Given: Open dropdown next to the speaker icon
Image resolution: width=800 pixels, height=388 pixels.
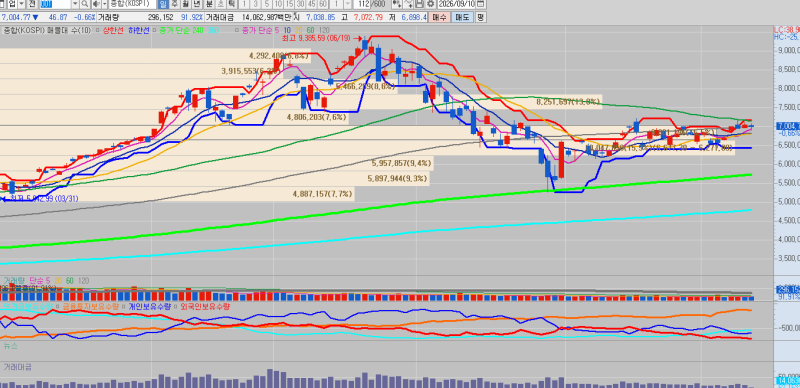Looking at the screenshot, I should click(x=105, y=4).
